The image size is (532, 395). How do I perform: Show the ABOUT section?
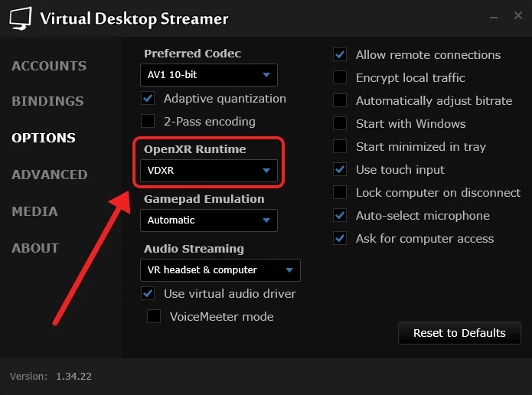[35, 248]
